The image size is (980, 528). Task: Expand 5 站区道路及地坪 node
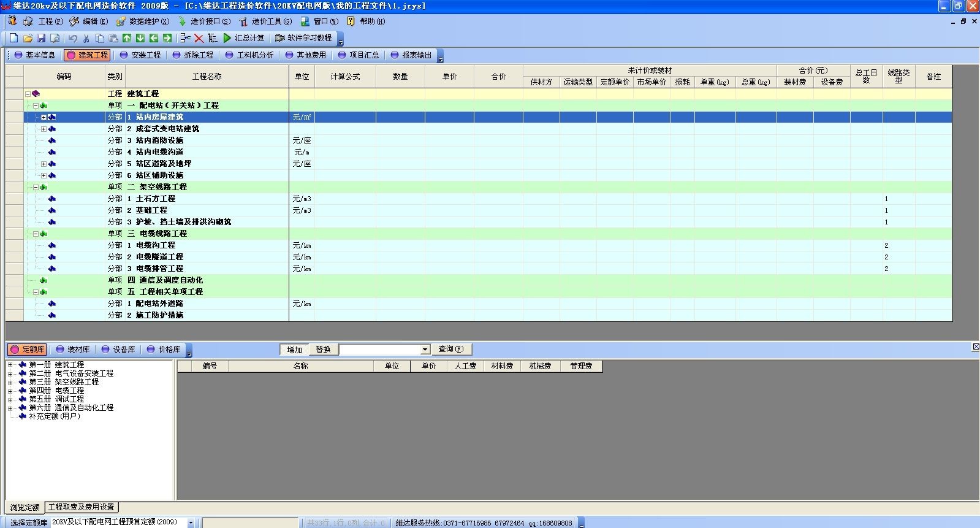[x=44, y=164]
